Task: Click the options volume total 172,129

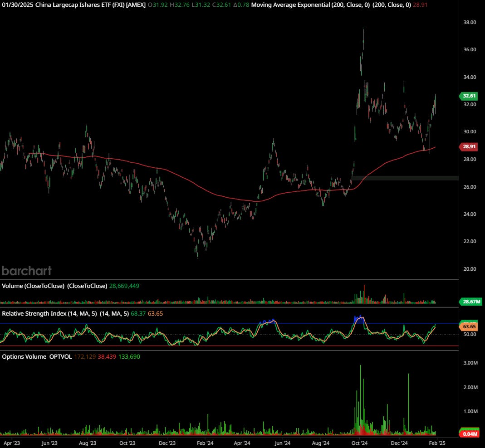Action: coord(85,356)
